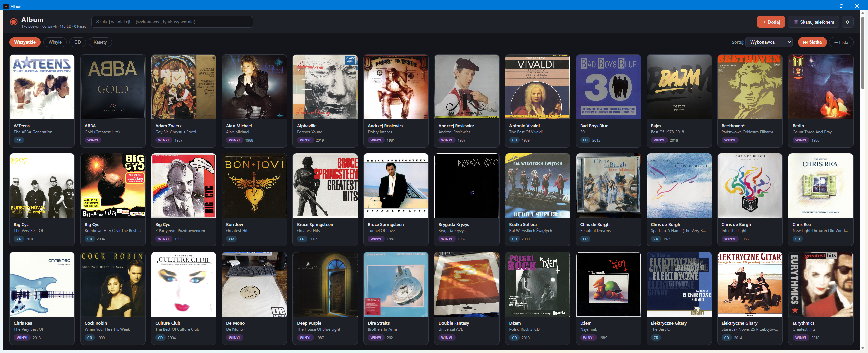Screen dimensions: 868x353
Task: Click the title 'Count Three And Pray'
Action: pos(812,132)
